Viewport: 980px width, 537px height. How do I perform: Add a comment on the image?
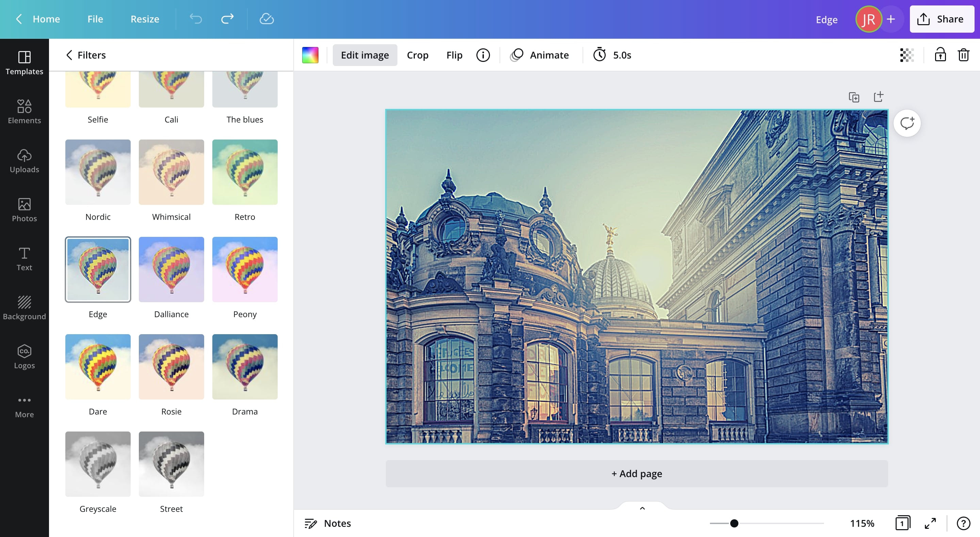point(907,123)
